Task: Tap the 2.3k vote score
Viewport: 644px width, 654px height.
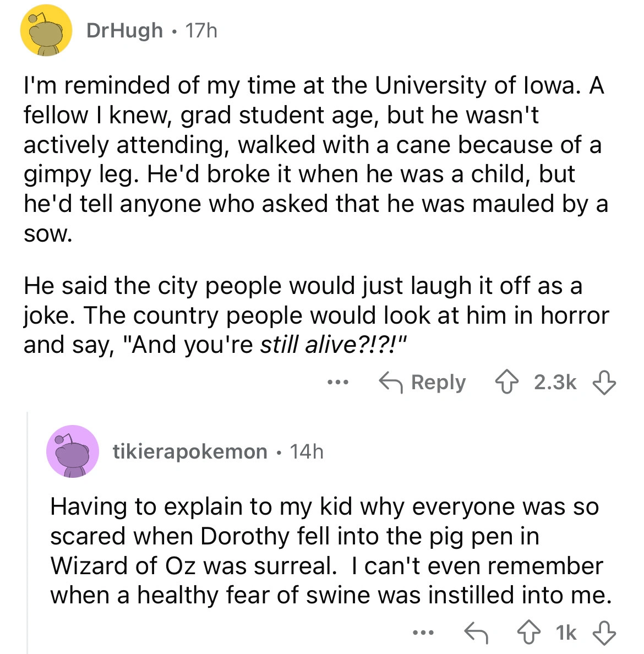Action: [555, 382]
